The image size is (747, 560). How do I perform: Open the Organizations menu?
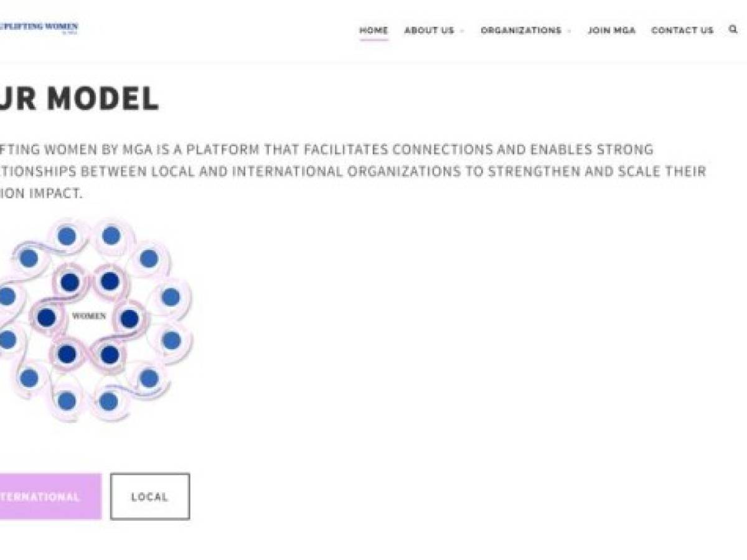(520, 30)
